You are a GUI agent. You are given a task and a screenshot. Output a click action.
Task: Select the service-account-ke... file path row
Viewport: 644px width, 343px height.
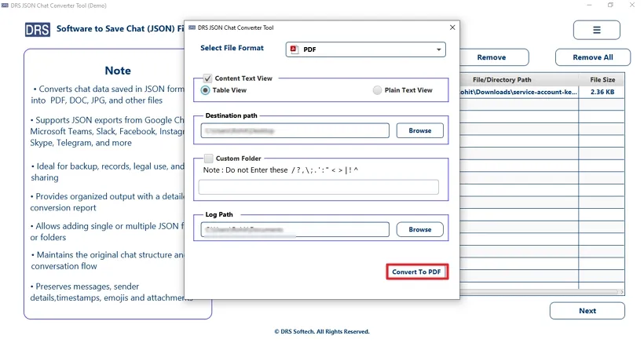[x=519, y=92]
